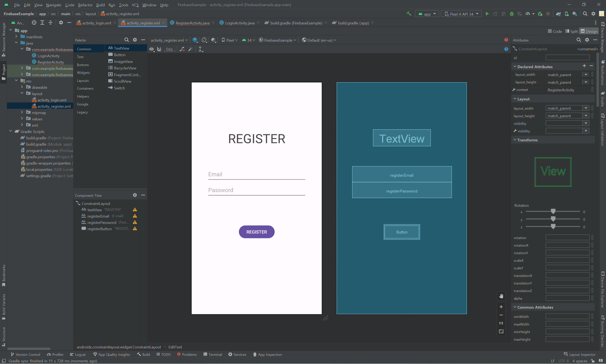The image size is (606, 364).
Task: Open FirebaseExample theme dropdown
Action: [x=278, y=40]
